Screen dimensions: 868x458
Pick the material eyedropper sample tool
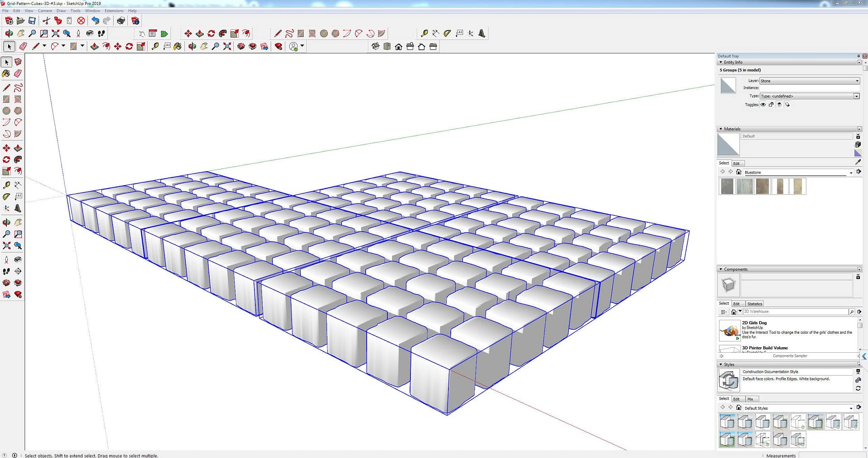pos(858,162)
